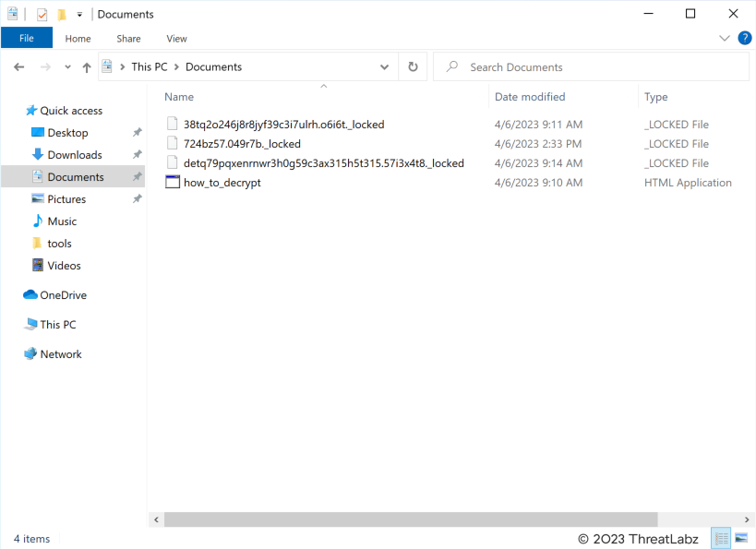Open the address bar history dropdown

click(385, 67)
